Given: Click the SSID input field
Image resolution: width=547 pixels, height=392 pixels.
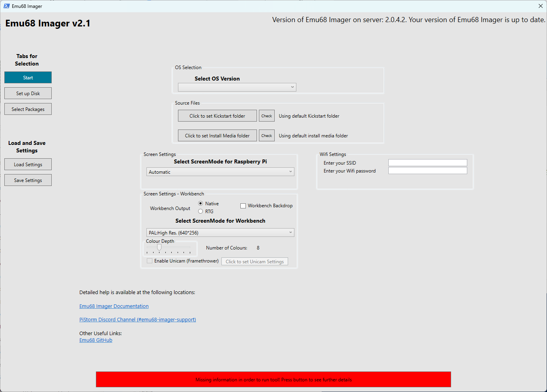Looking at the screenshot, I should click(427, 162).
